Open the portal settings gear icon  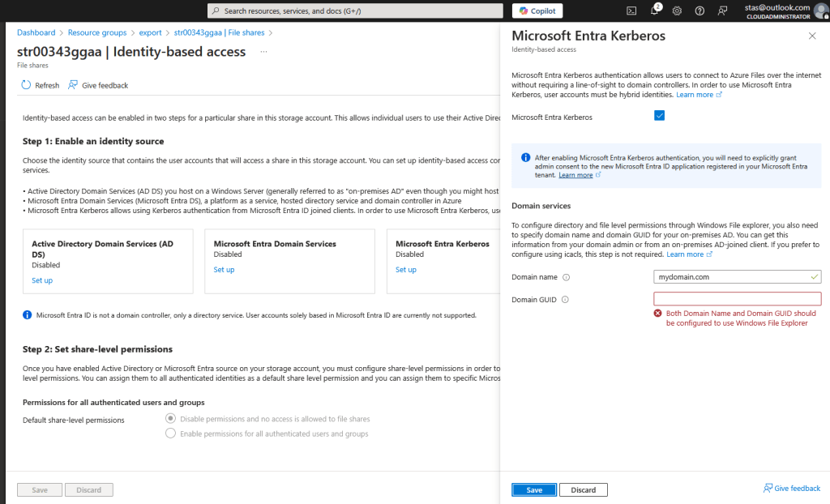click(677, 11)
